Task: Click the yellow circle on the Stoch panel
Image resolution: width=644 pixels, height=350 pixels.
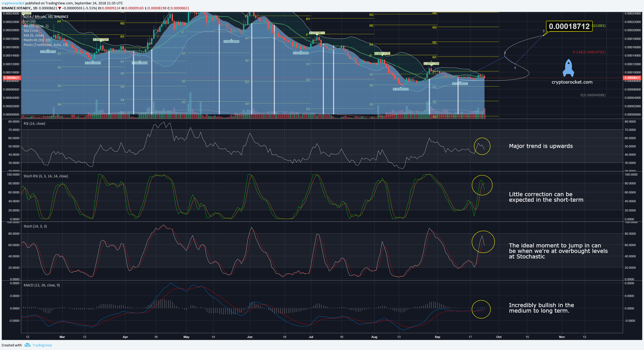Action: point(483,242)
